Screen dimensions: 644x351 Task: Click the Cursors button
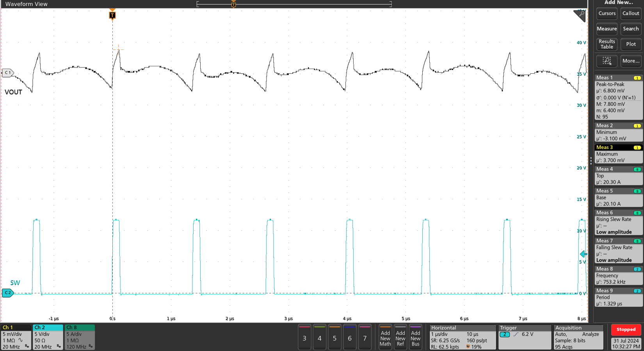click(607, 13)
